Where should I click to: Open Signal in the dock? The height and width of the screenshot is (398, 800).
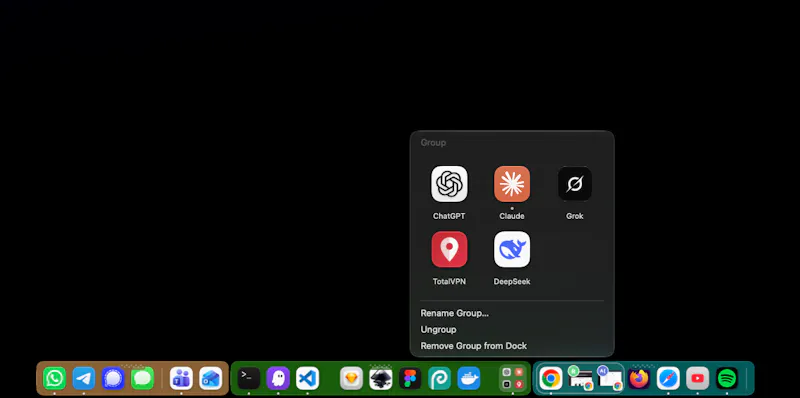pyautogui.click(x=113, y=379)
